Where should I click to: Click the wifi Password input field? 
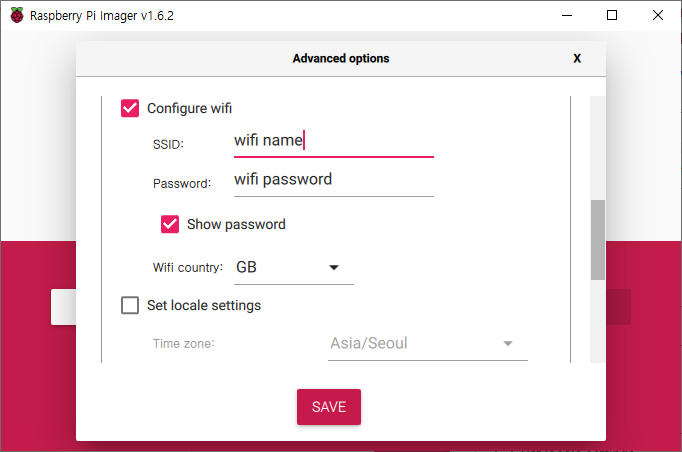click(334, 181)
